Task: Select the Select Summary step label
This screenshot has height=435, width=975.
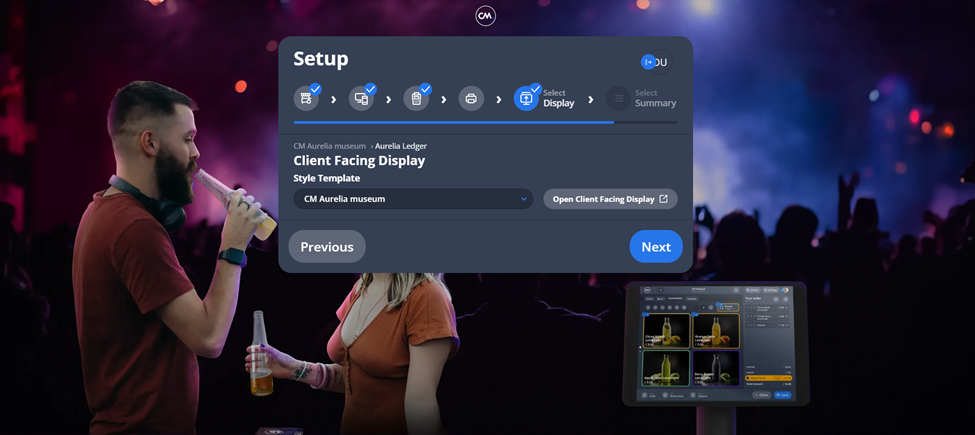Action: click(655, 98)
